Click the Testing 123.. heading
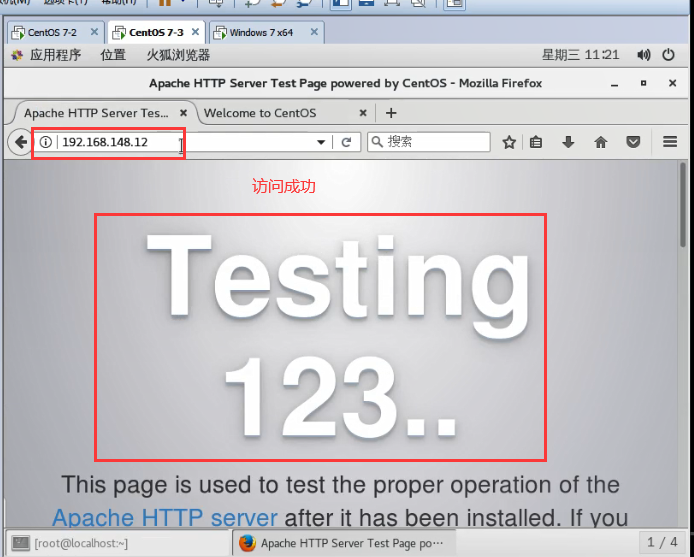 click(x=338, y=337)
